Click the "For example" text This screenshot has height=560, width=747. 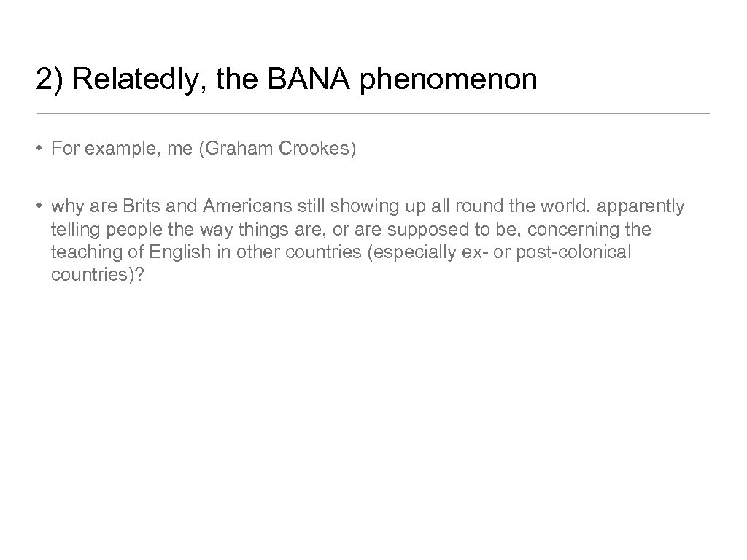pos(90,149)
